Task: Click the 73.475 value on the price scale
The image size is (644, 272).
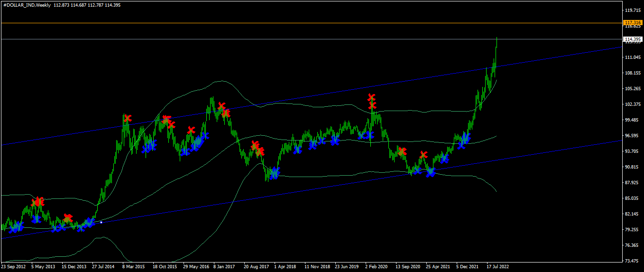Action: tap(633, 261)
